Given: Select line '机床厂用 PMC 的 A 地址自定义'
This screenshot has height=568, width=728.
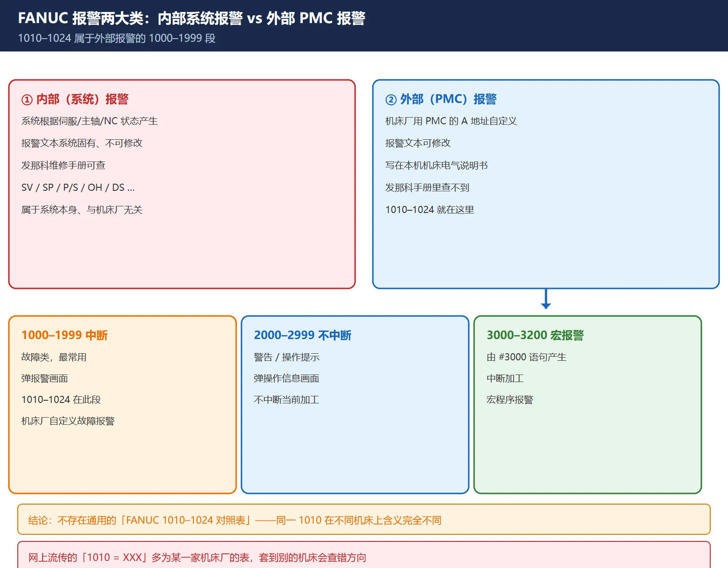Looking at the screenshot, I should click(451, 121).
